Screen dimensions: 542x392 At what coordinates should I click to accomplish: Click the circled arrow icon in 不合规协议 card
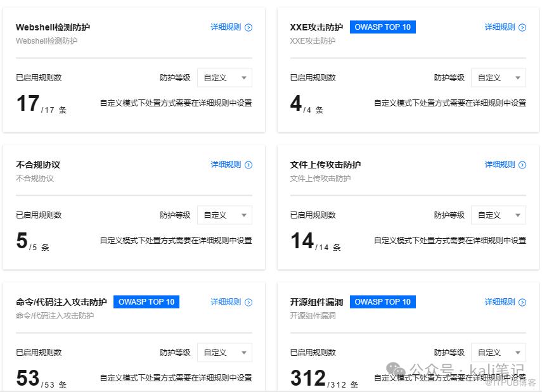tap(248, 165)
